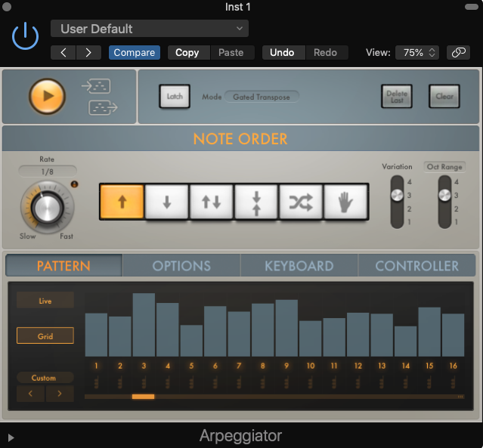Viewport: 483px width, 448px height.
Task: Click the Oct Range slider handle
Action: tap(444, 195)
